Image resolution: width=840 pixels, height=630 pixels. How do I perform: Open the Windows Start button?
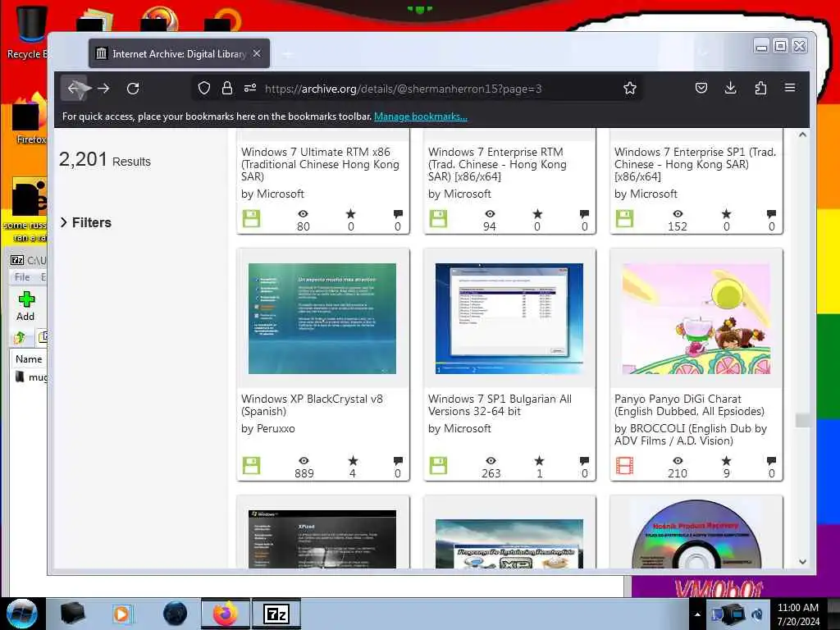pyautogui.click(x=21, y=614)
